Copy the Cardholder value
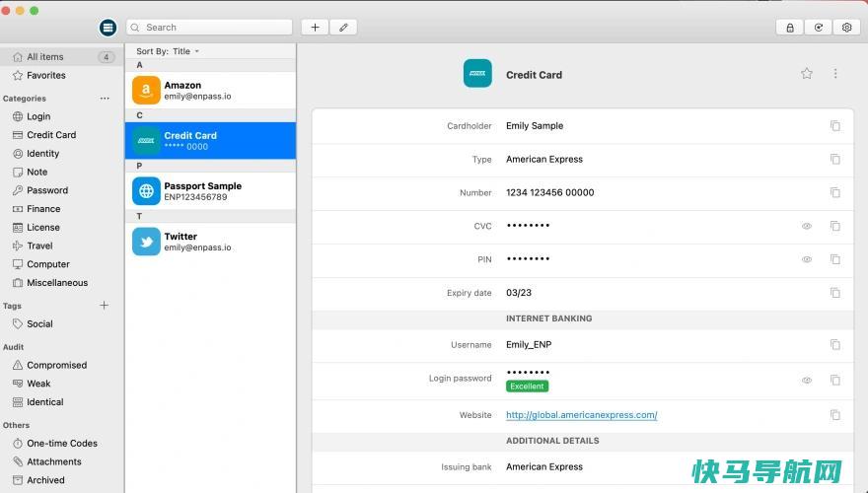Screen dimensions: 868x493 tap(835, 126)
